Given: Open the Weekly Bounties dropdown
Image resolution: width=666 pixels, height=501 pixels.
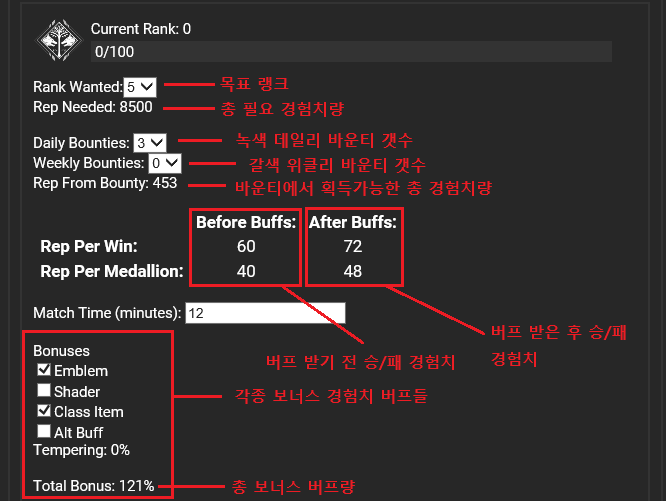Looking at the screenshot, I should click(165, 163).
